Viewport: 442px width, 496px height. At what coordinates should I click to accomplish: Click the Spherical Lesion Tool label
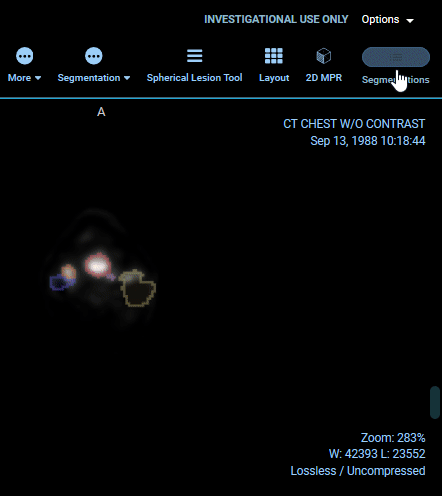(x=195, y=78)
